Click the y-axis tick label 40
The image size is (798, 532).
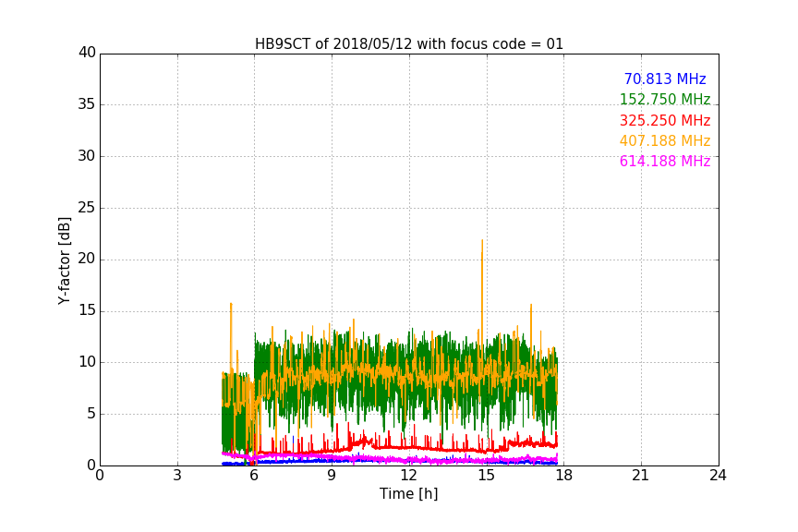coord(87,53)
